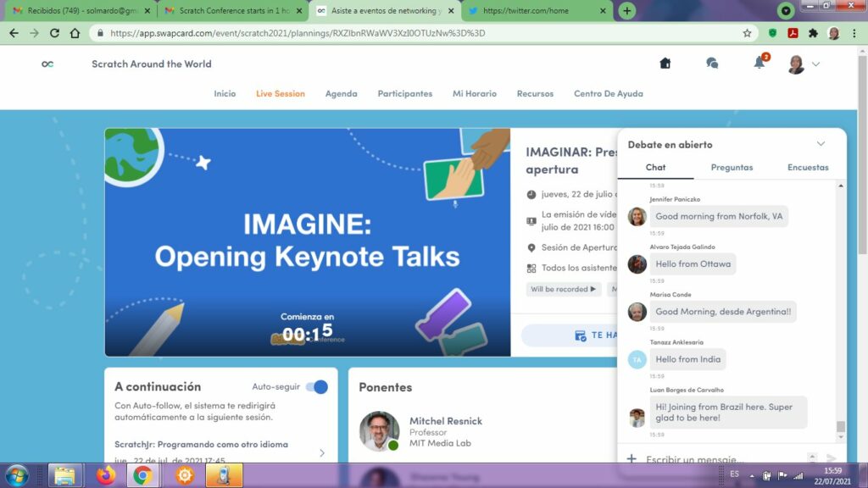The height and width of the screenshot is (488, 868).
Task: Open the extensions puzzle icon
Action: click(x=813, y=33)
